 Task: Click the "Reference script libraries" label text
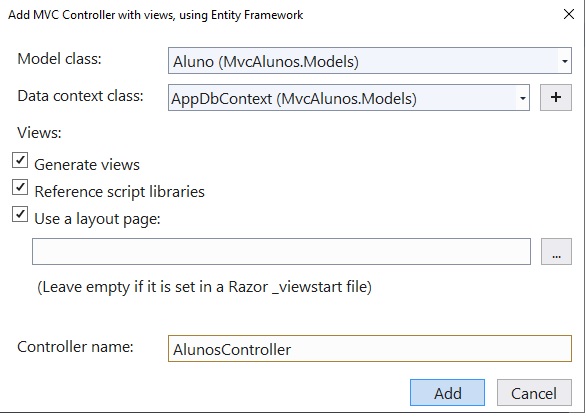(120, 192)
